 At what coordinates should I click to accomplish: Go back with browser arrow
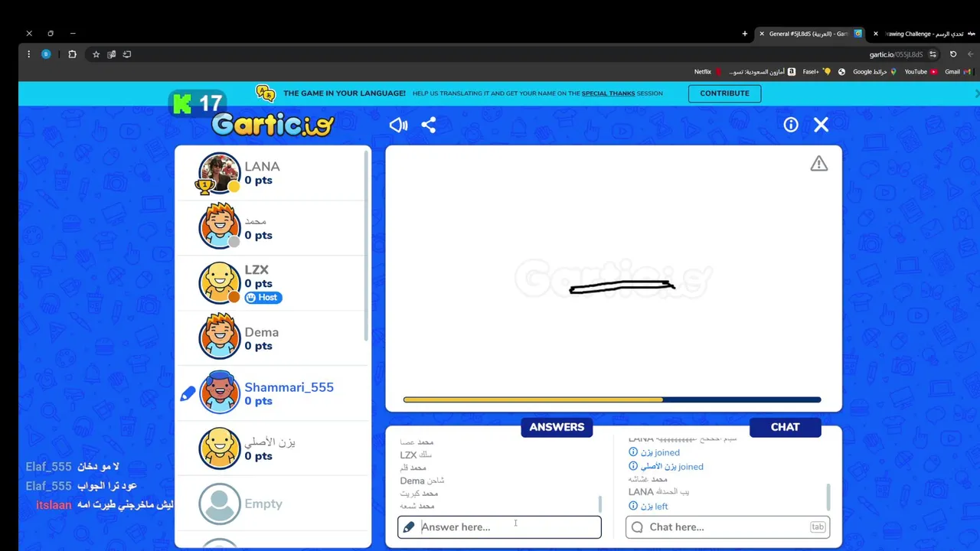pos(971,54)
